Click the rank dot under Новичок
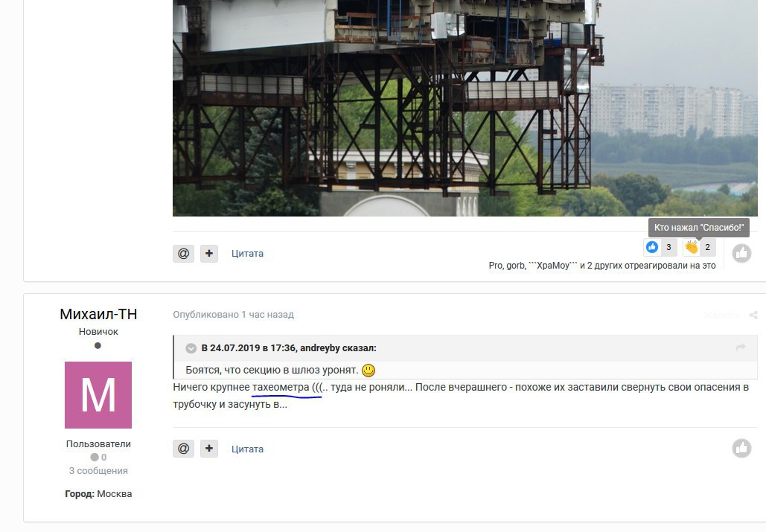 98,345
